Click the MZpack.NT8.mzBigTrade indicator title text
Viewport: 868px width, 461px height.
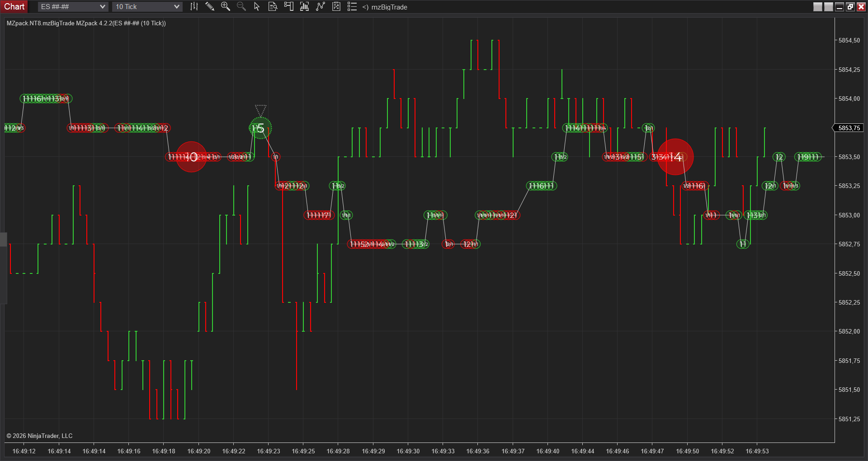[x=86, y=23]
